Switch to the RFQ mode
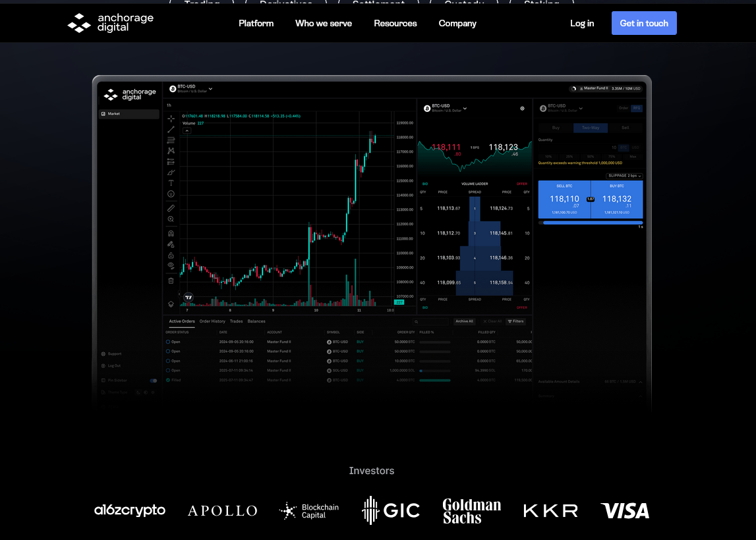756x540 pixels. coord(637,109)
